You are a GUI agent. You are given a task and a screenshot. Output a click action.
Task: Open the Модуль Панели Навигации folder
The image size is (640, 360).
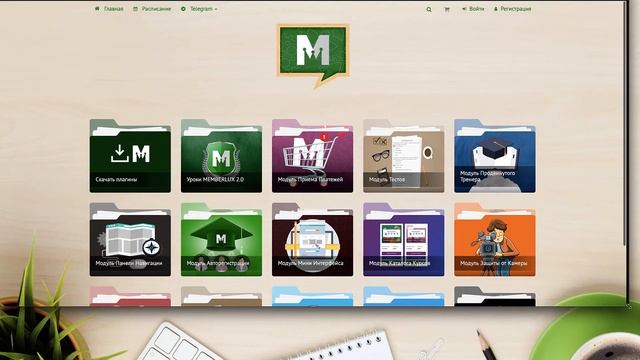pyautogui.click(x=130, y=240)
